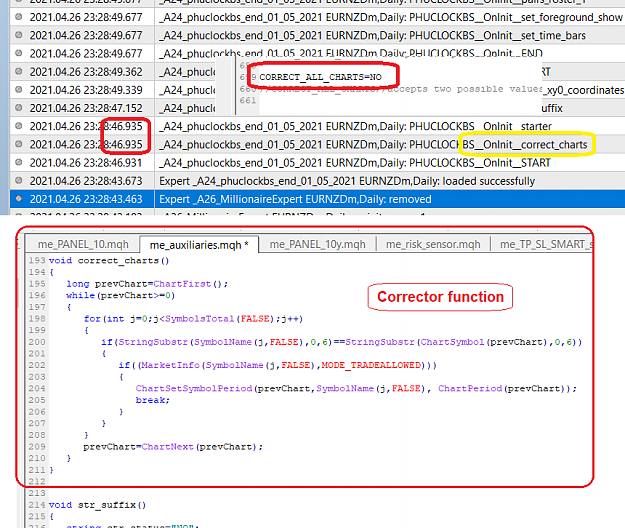Select the PHUCLOCKBS_OnInit_set_time_bars log message

372,35
